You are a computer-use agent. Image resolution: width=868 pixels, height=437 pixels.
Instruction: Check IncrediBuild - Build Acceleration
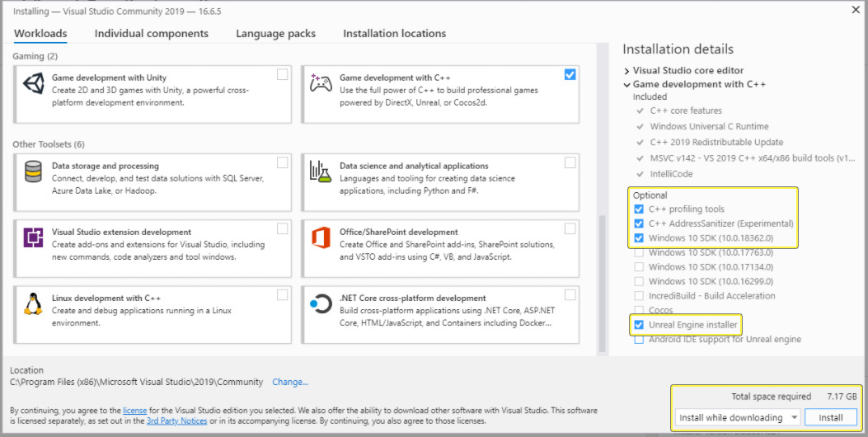click(639, 296)
